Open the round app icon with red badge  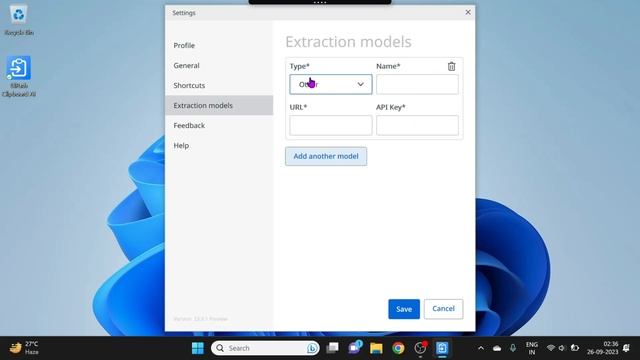[420, 348]
